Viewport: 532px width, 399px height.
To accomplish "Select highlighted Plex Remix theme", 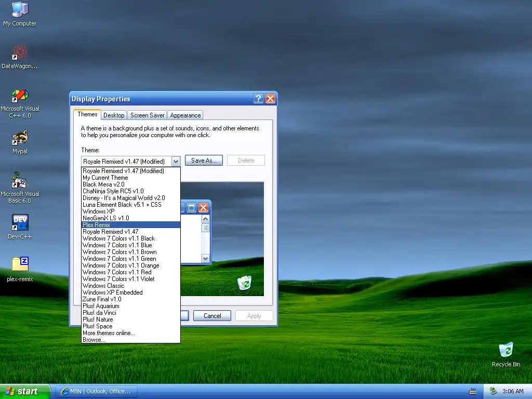I will click(131, 225).
